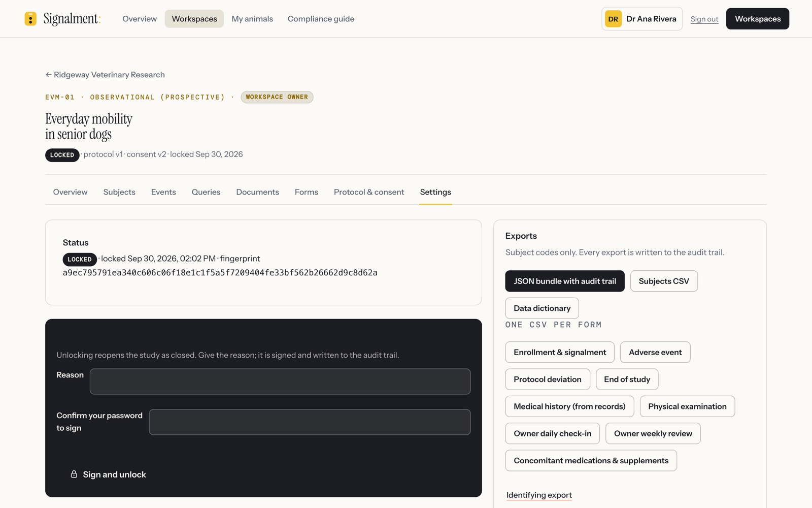
Task: Open the Forms tab
Action: tap(307, 192)
